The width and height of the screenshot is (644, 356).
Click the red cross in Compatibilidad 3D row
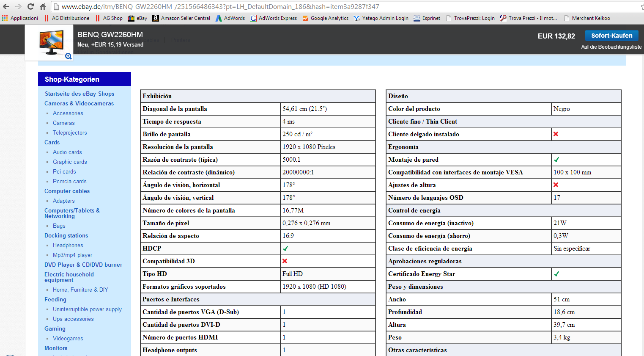[x=285, y=261]
